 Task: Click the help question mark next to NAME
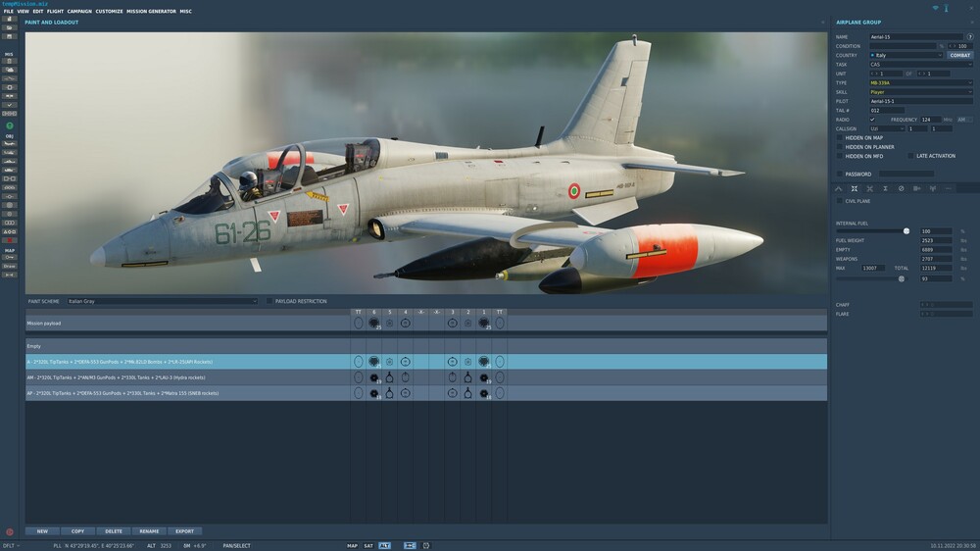pos(970,37)
